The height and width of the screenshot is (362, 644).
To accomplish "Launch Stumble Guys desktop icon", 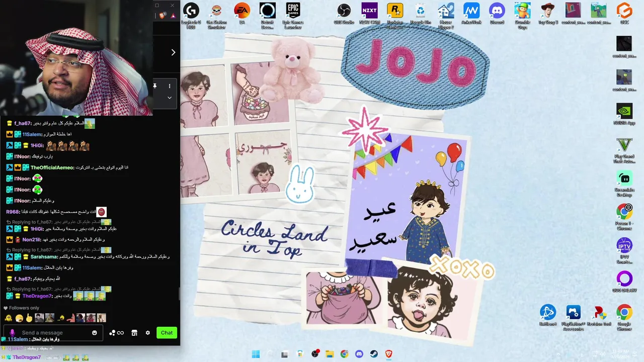I will coord(522,15).
